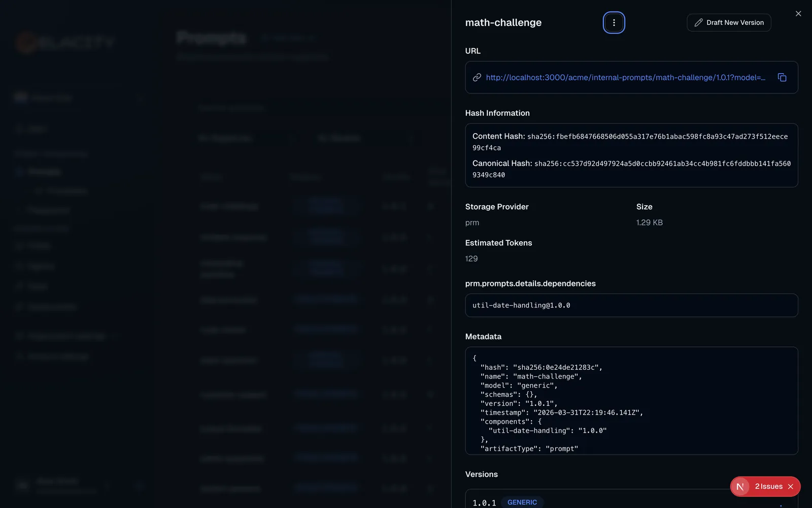Click the 1.29 KB size value
The width and height of the screenshot is (812, 508).
[649, 223]
